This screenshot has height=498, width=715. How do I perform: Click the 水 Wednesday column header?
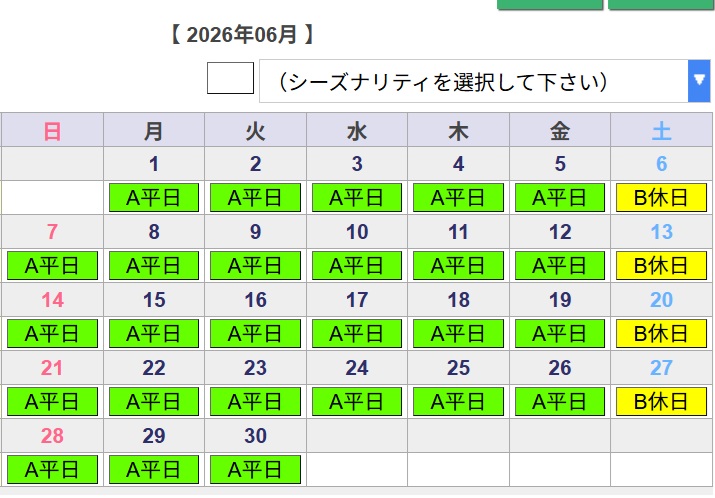pos(357,131)
